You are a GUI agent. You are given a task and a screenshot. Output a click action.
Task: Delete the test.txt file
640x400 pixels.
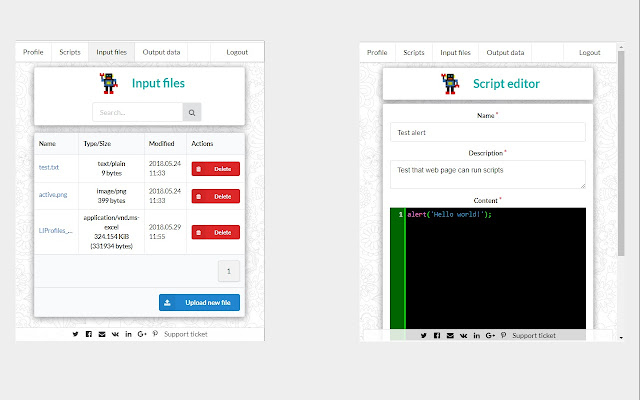[216, 169]
